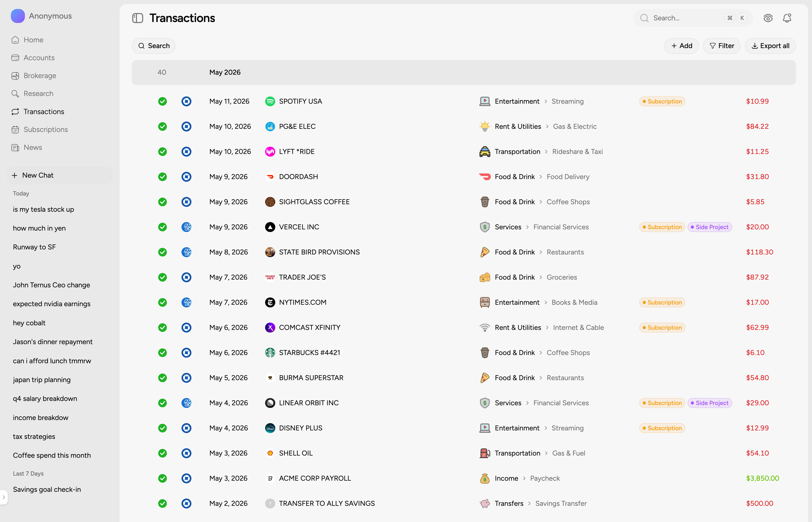Click the PG&E ELEC merchant logo
Image resolution: width=812 pixels, height=522 pixels.
(x=270, y=126)
